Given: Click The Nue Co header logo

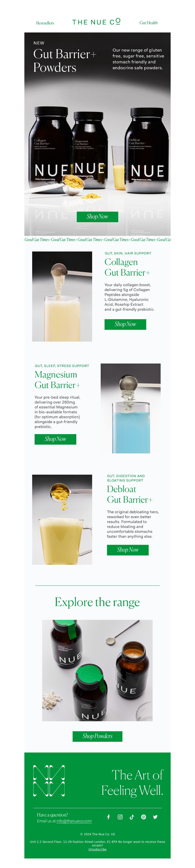Looking at the screenshot, I should click(x=97, y=22).
